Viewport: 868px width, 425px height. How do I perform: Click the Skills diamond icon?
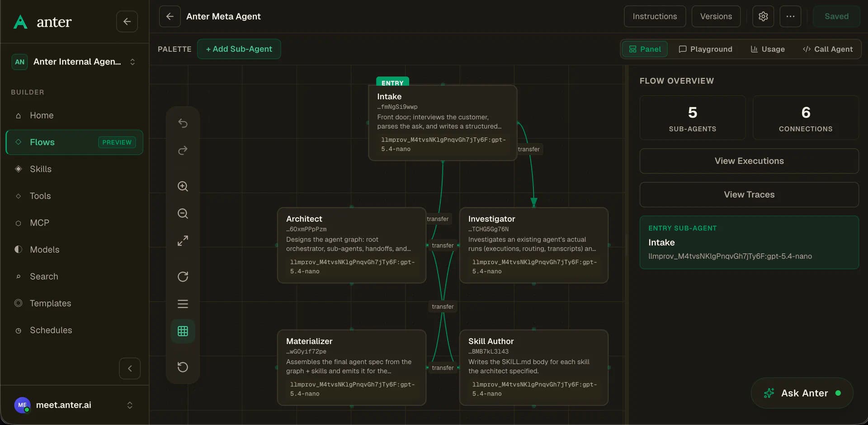tap(19, 169)
